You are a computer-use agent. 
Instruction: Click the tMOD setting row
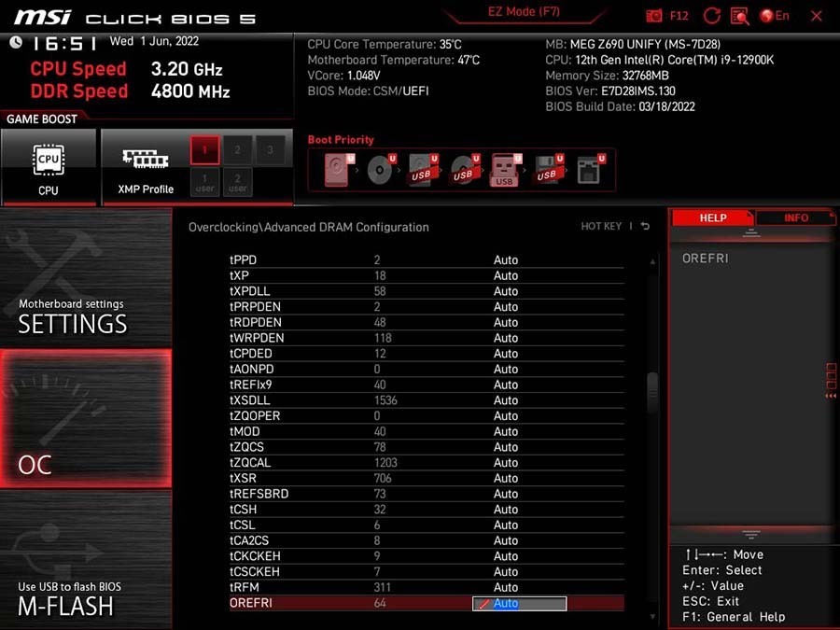pos(427,431)
